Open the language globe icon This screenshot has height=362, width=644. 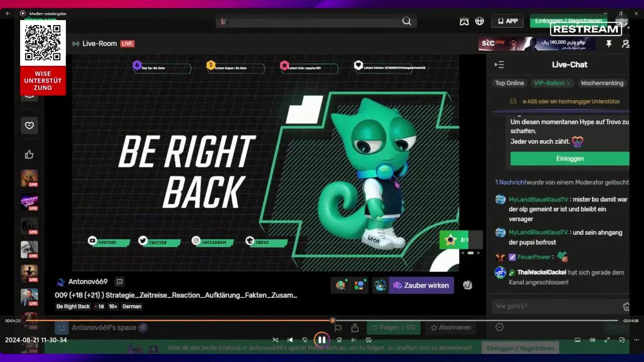point(479,21)
